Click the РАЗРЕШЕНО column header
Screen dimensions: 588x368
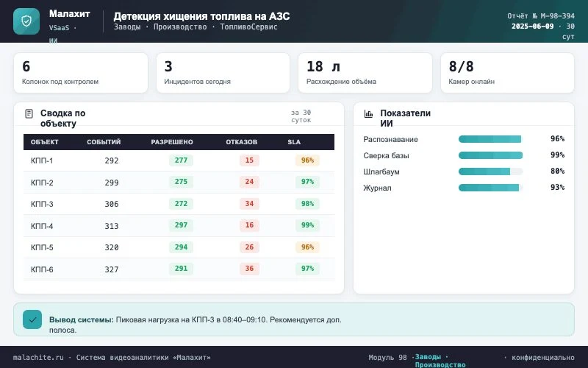[x=172, y=142]
